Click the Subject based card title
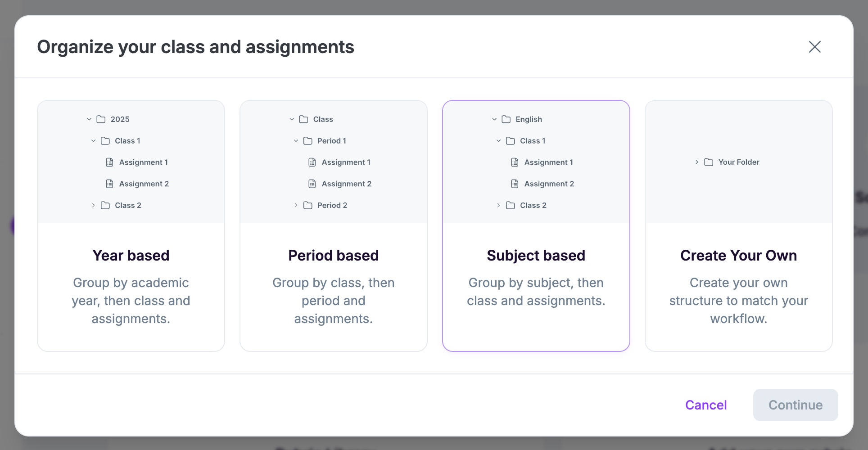 (536, 255)
